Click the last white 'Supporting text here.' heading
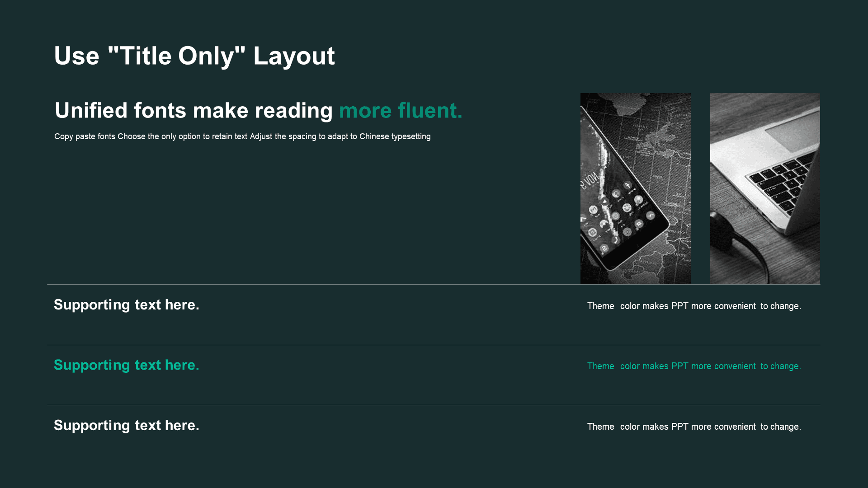 coord(127,426)
